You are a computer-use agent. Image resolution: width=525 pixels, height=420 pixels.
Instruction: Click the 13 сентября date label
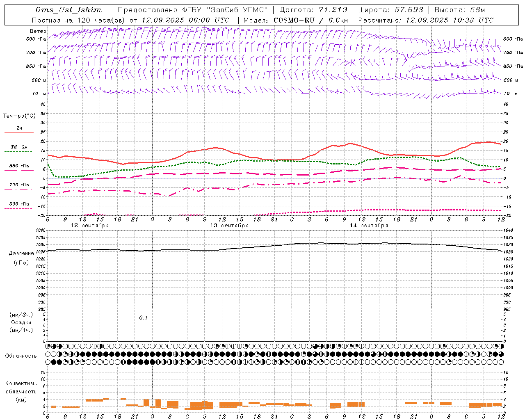(229, 226)
